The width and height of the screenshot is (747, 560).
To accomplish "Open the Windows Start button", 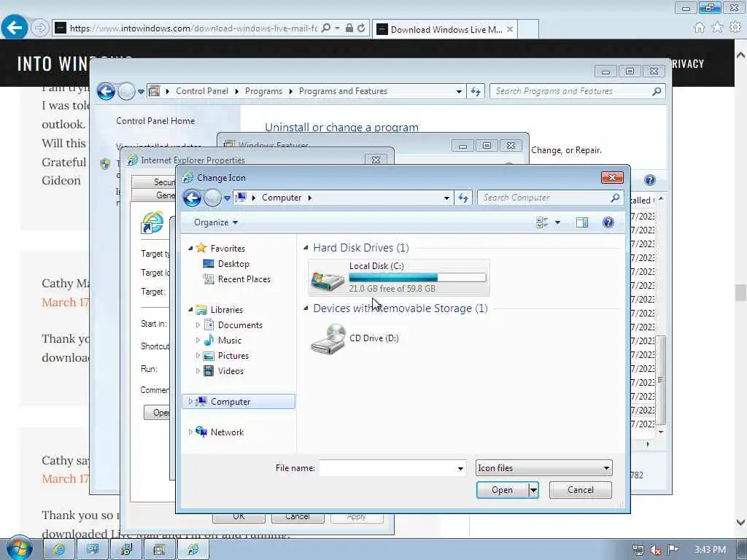I will pos(18,548).
